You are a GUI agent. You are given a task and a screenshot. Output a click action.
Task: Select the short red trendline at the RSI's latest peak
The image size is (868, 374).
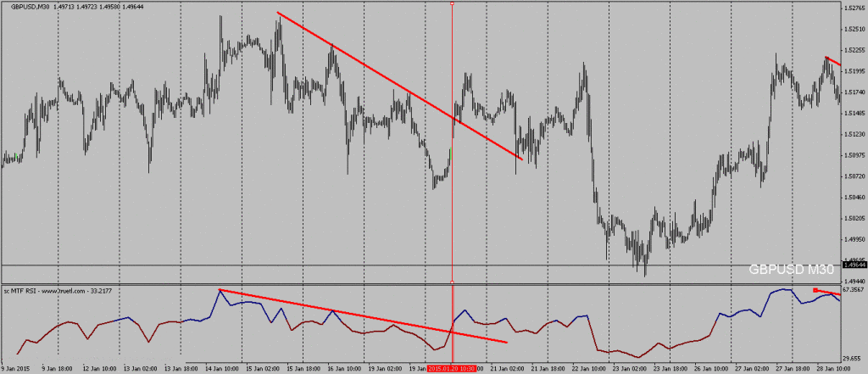(827, 292)
